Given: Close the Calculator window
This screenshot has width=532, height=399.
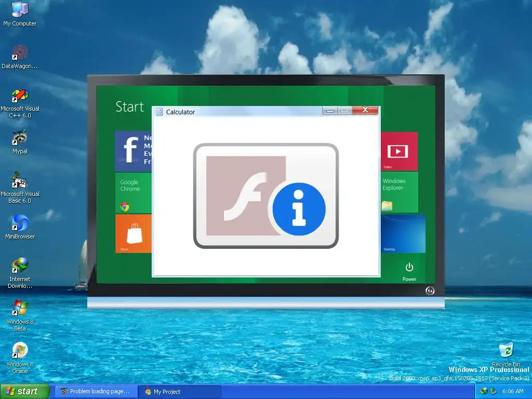Looking at the screenshot, I should [365, 110].
